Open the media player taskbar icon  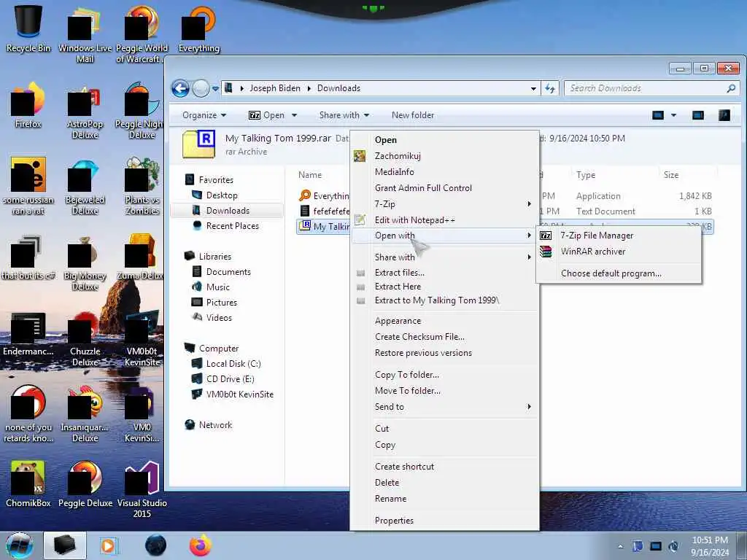[x=109, y=545]
